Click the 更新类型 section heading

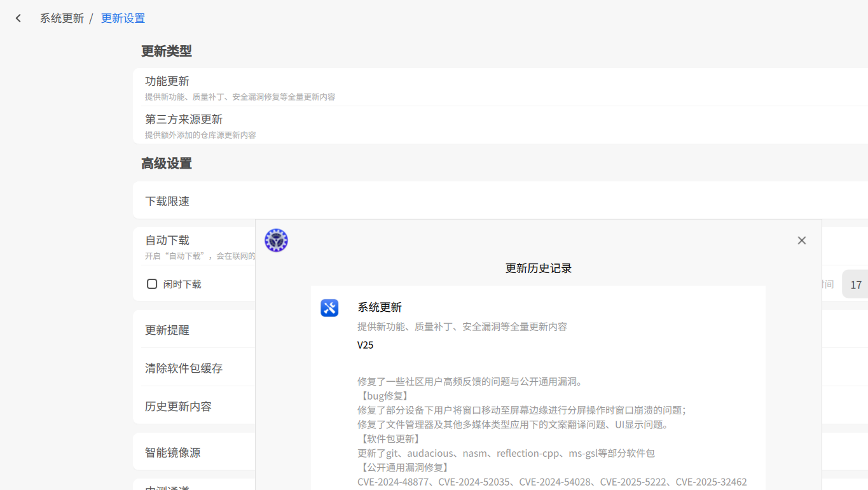click(167, 51)
